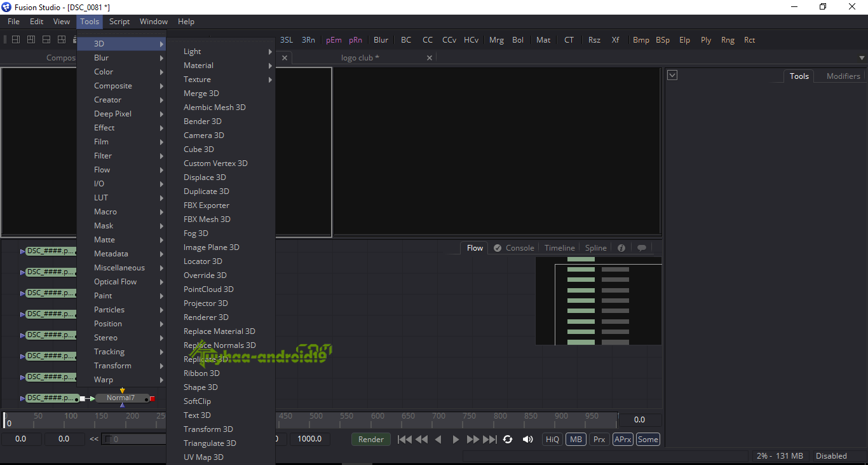Choose Camera 3D from the menu

(x=220, y=135)
